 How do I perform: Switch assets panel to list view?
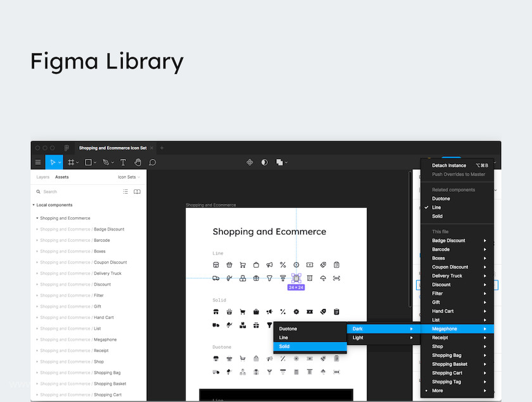(125, 192)
